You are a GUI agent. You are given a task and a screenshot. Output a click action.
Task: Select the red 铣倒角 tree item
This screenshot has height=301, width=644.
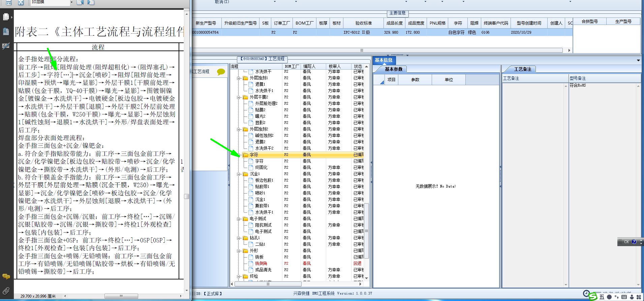[x=261, y=264]
